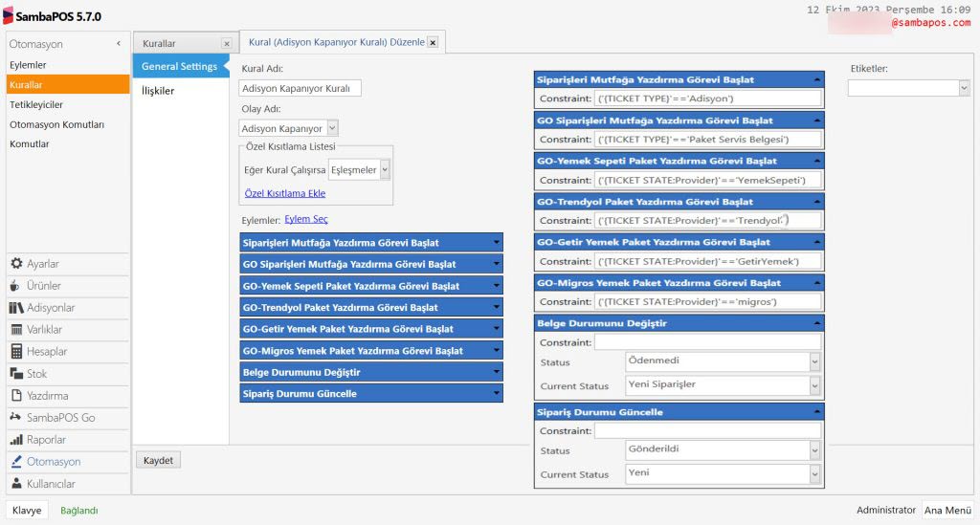
Task: Switch to the Kurallar tab
Action: 159,44
